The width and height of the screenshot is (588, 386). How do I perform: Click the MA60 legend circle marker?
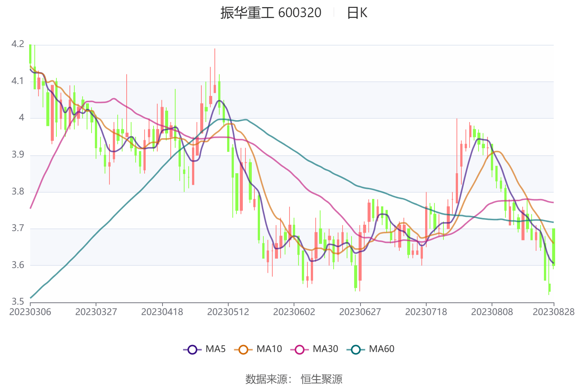(x=356, y=350)
